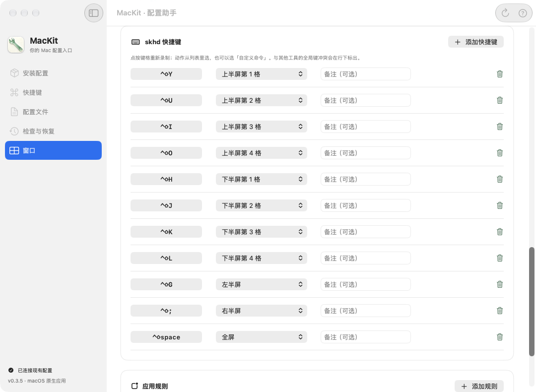This screenshot has width=536, height=392.
Task: Focus the note field for ^⇧J row
Action: (365, 206)
